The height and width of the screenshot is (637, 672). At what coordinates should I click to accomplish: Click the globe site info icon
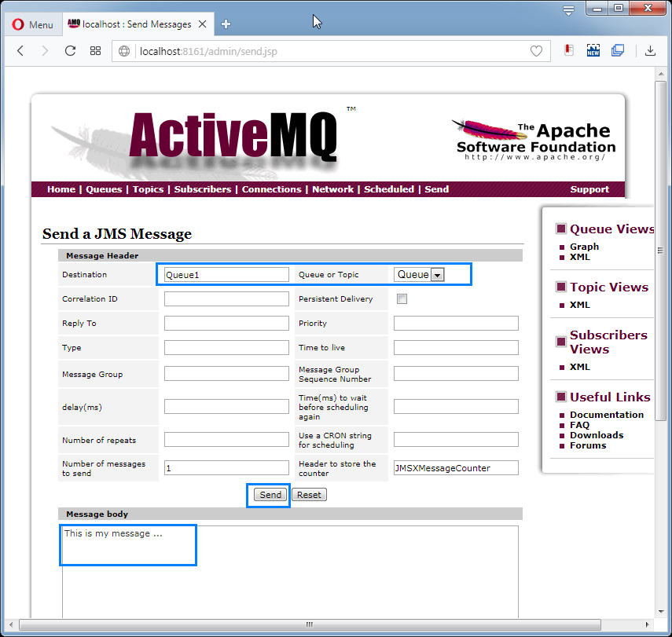point(124,51)
